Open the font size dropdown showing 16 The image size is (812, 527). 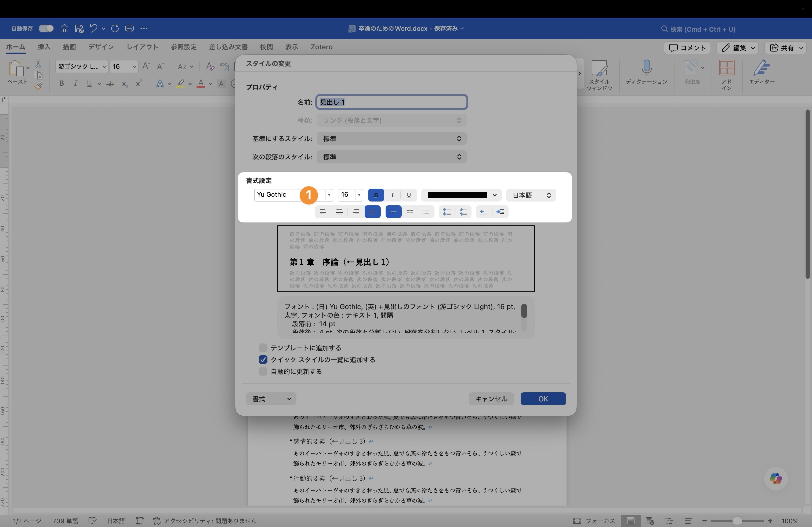click(x=359, y=195)
